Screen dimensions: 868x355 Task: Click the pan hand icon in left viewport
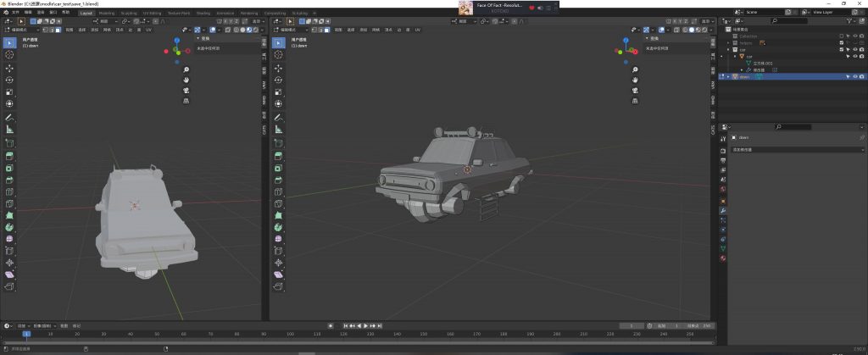click(186, 80)
